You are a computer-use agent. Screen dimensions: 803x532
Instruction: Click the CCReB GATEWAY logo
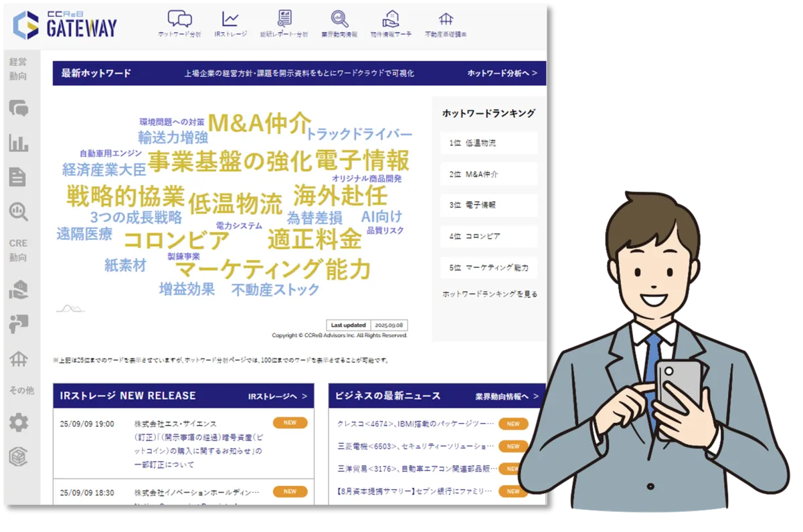click(65, 24)
